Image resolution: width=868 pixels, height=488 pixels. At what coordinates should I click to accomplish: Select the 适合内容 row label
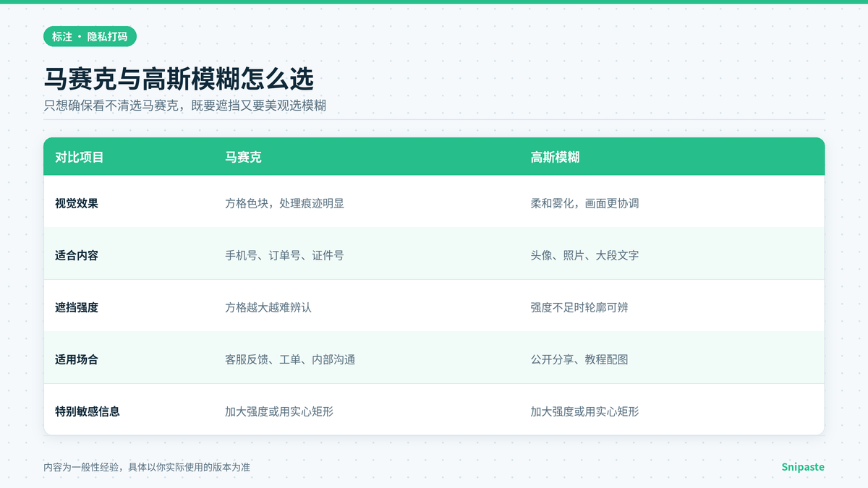(x=77, y=255)
